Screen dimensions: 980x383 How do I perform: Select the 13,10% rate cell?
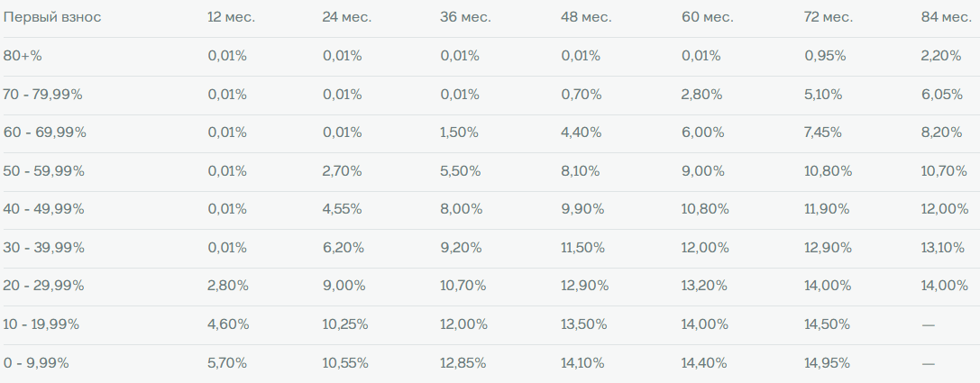click(x=945, y=248)
